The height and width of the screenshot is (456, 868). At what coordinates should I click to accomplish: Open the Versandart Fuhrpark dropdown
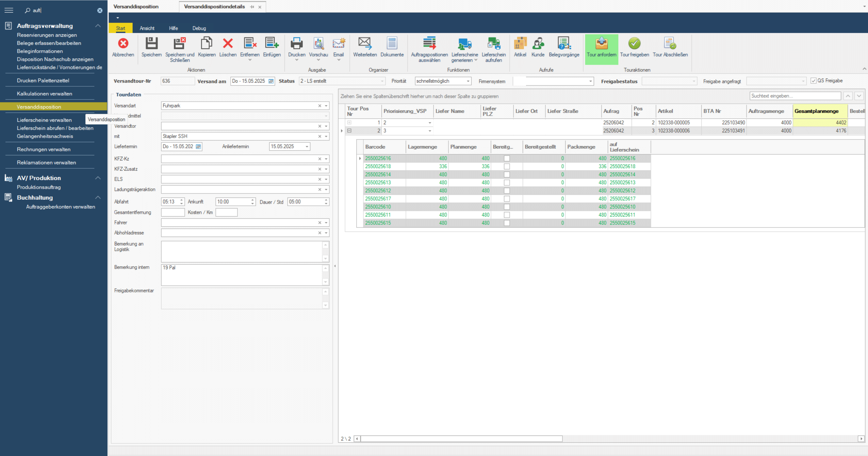pos(326,106)
